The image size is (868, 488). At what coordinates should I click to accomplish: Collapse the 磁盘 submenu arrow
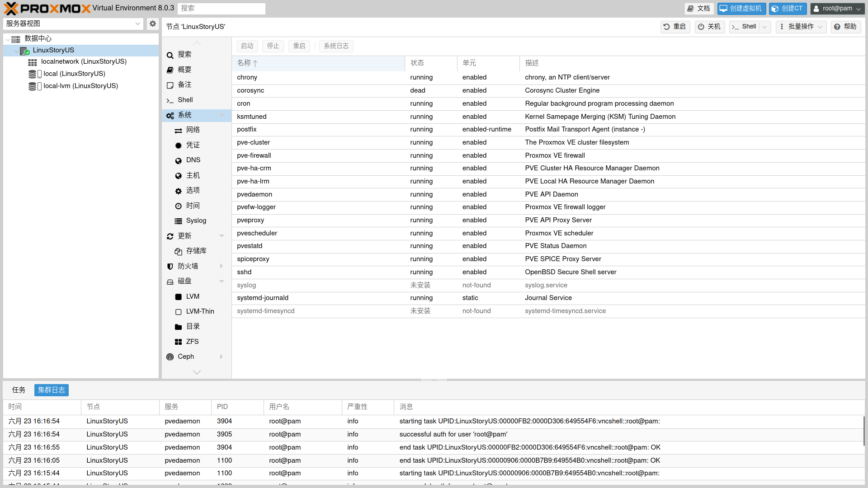tap(222, 281)
